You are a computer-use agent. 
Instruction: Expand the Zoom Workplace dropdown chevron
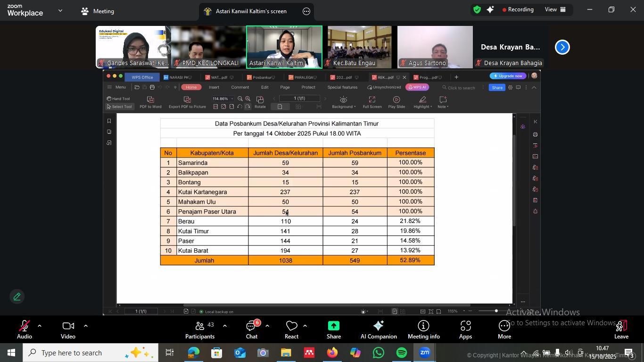point(60,10)
